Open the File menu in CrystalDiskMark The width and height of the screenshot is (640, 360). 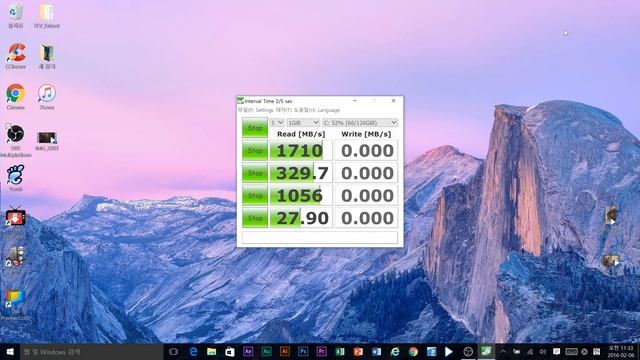coord(246,110)
